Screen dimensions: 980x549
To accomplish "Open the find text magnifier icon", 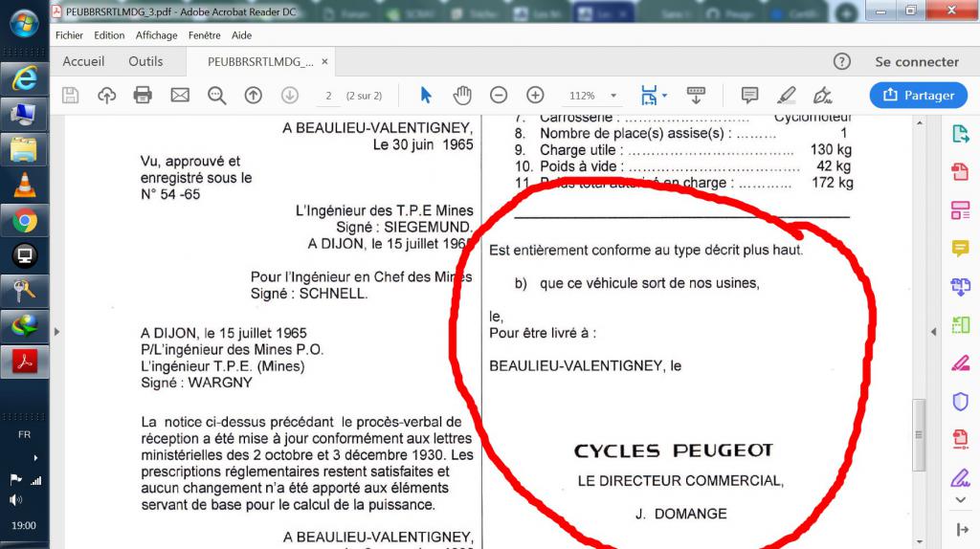I will 217,95.
